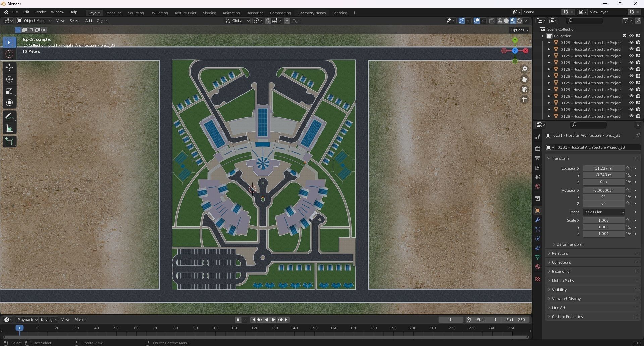Click the frame 1 playhead marker

coord(19,328)
